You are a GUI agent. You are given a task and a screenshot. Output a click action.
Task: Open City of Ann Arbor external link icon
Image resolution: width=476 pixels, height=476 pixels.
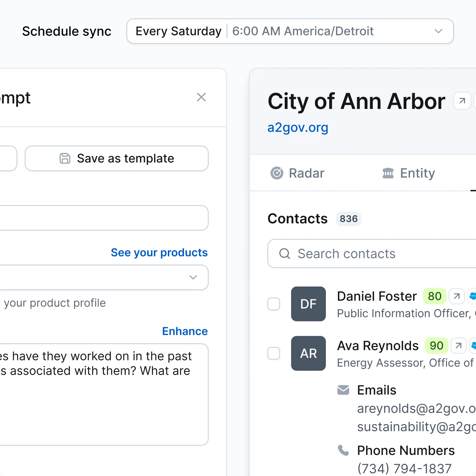(x=462, y=101)
